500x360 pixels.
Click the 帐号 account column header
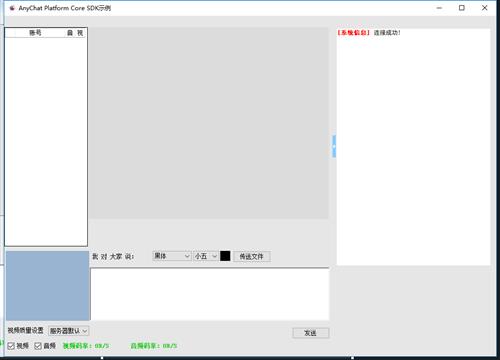coord(35,33)
